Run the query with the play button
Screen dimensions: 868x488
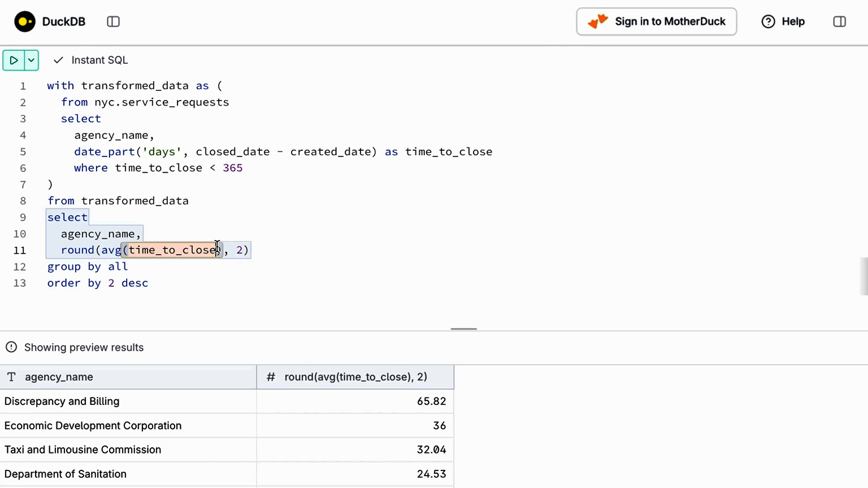[x=14, y=60]
